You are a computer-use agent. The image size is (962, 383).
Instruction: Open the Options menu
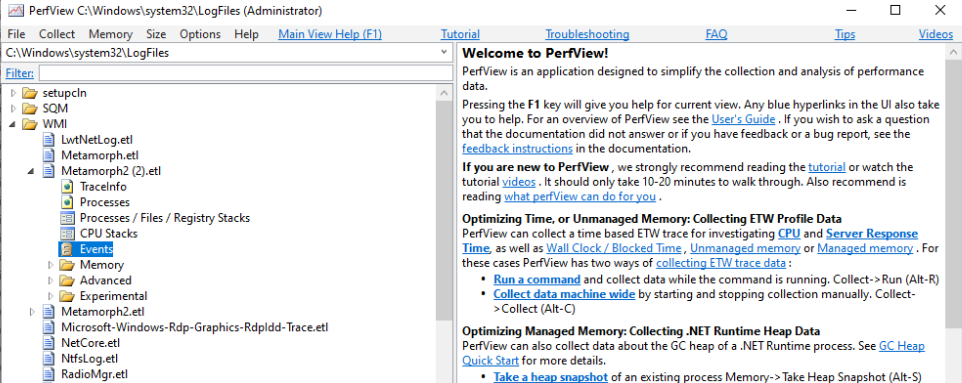click(200, 34)
